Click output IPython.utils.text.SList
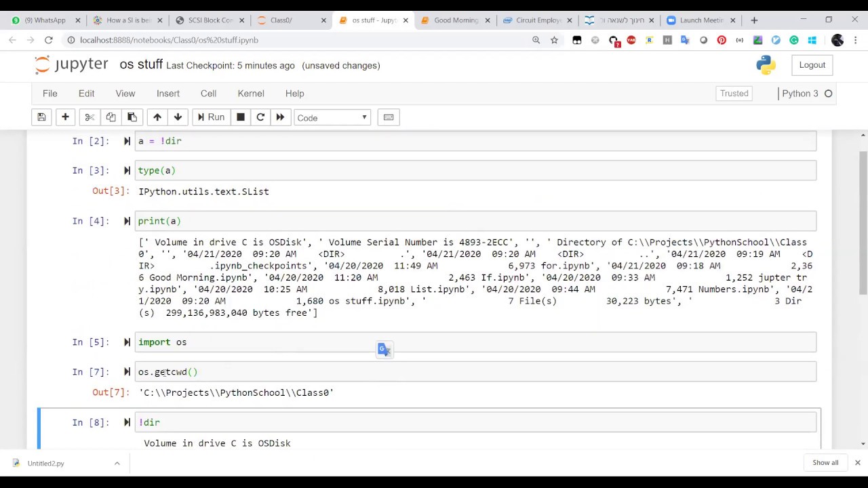 coord(203,192)
